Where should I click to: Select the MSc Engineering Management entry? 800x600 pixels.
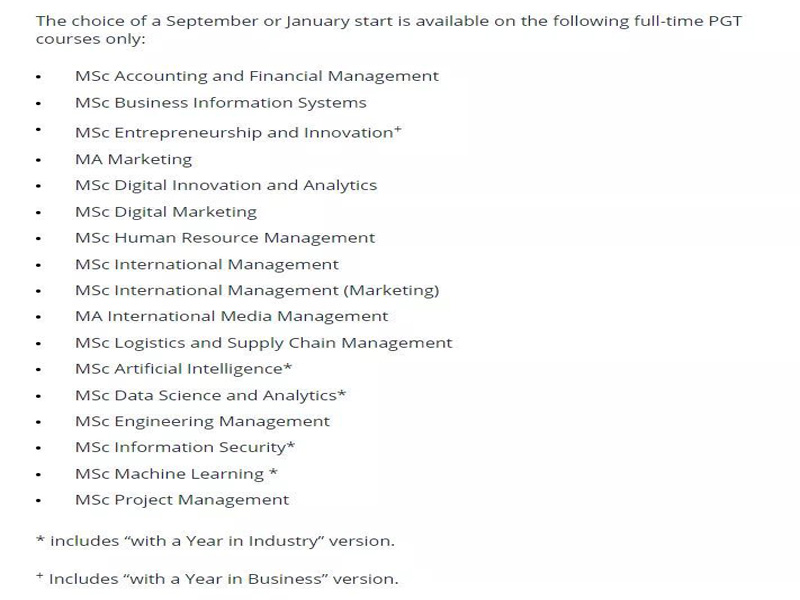click(203, 422)
